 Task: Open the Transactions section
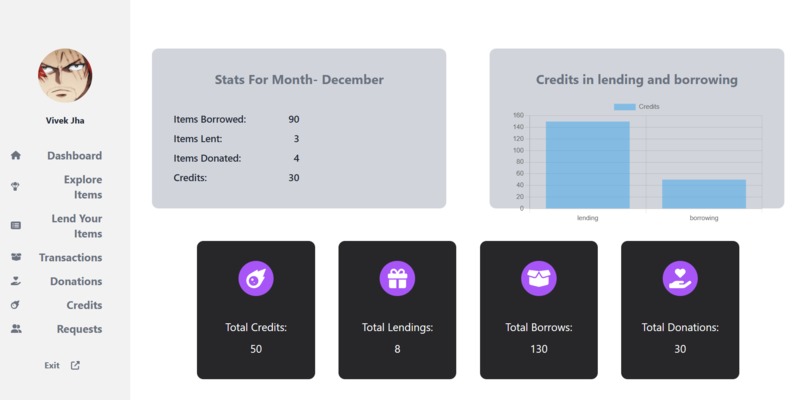coord(70,257)
